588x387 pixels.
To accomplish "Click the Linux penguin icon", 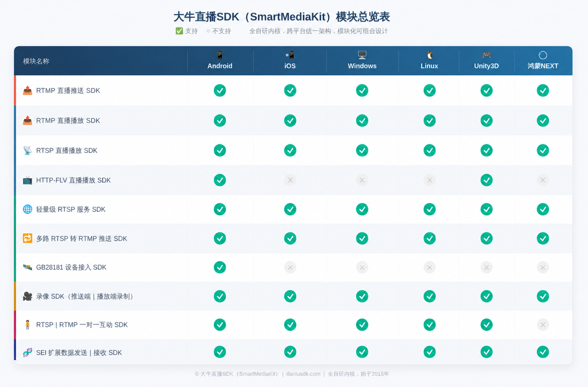I will 429,55.
